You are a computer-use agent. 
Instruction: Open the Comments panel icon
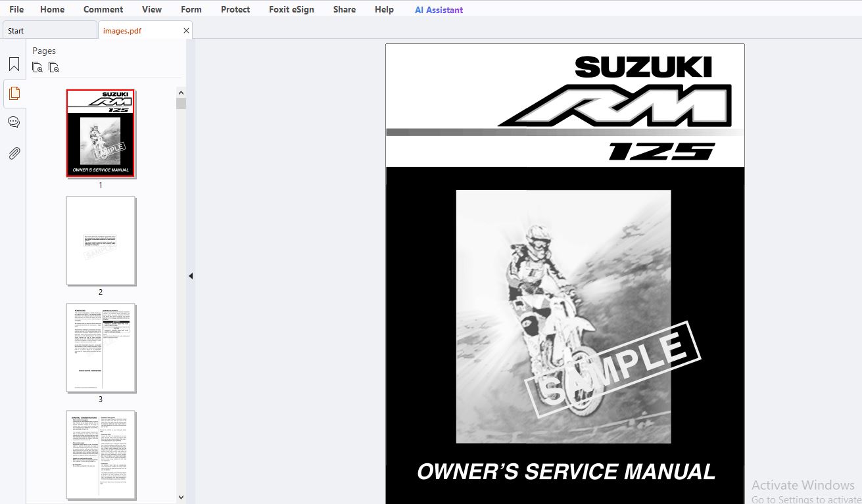click(x=14, y=122)
